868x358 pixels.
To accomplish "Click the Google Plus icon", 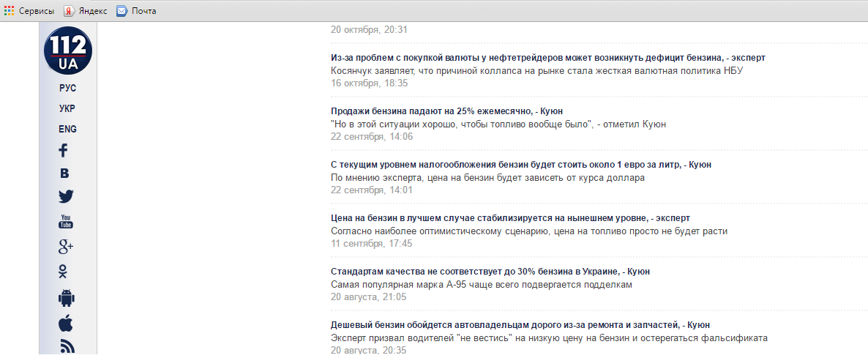I will coord(66,247).
